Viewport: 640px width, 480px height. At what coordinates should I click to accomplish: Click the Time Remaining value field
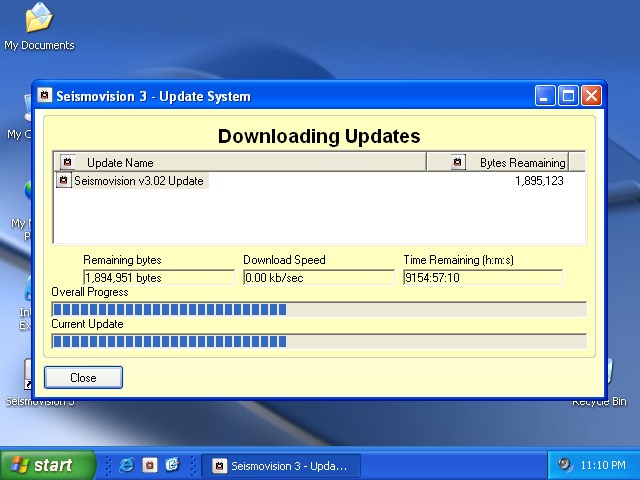482,277
